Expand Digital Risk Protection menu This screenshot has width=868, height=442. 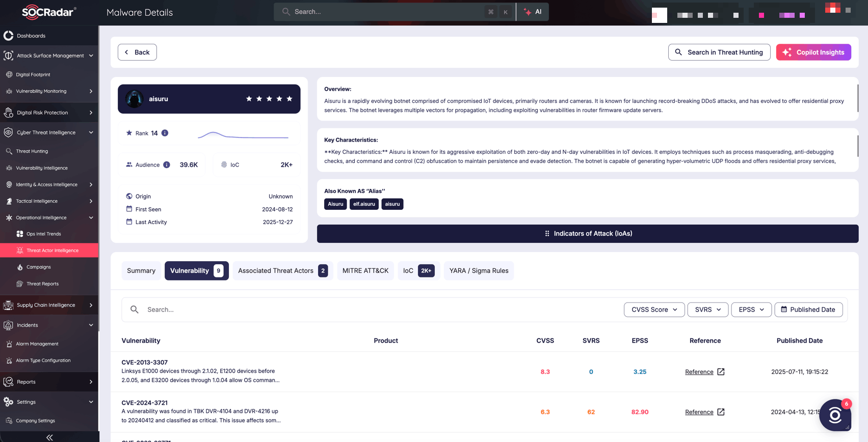(91, 113)
